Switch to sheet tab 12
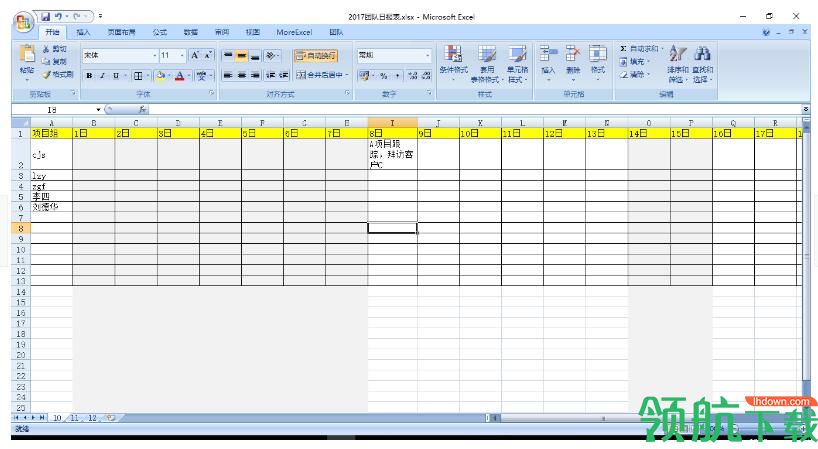Screen dimensions: 818x449 [x=92, y=418]
